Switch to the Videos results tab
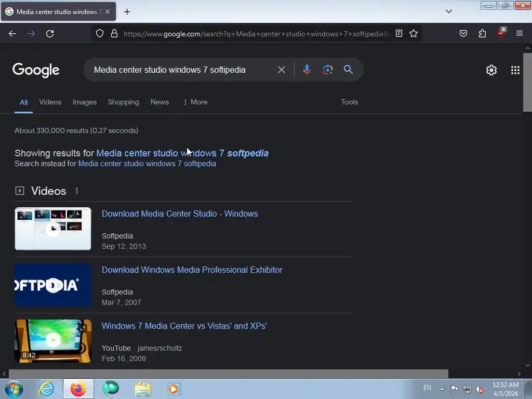The height and width of the screenshot is (399, 532). click(50, 102)
